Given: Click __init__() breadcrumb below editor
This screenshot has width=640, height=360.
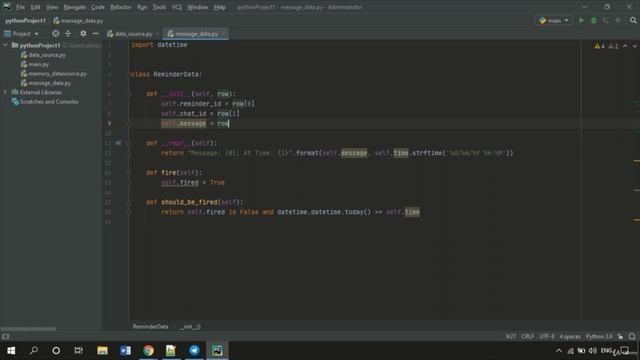Looking at the screenshot, I should pos(189,327).
